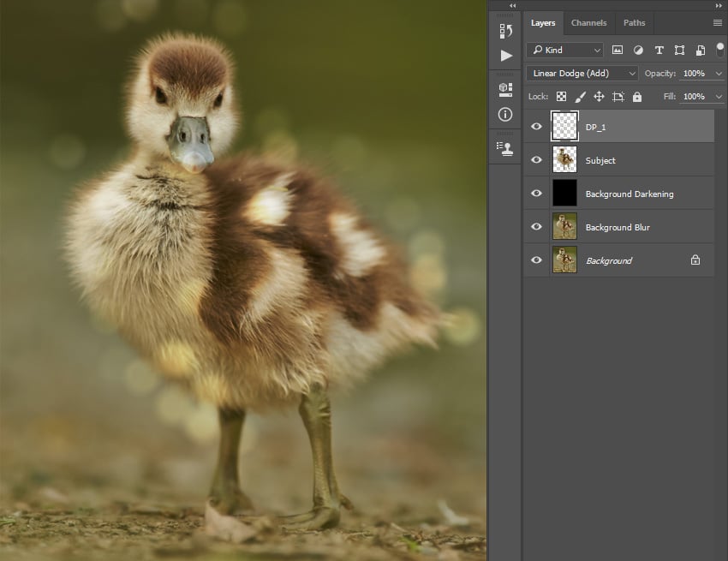Viewport: 728px width, 561px height.
Task: Filter for smart objects using the page icon
Action: pyautogui.click(x=700, y=50)
